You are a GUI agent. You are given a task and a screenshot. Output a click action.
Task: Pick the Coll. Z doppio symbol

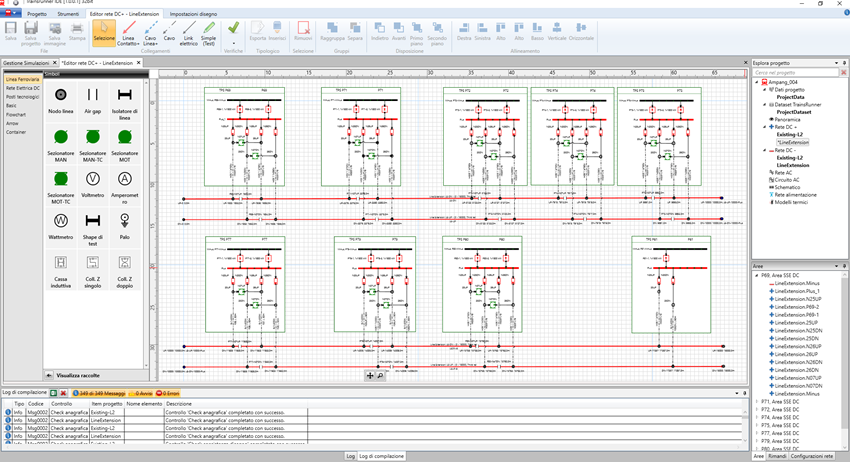click(125, 271)
